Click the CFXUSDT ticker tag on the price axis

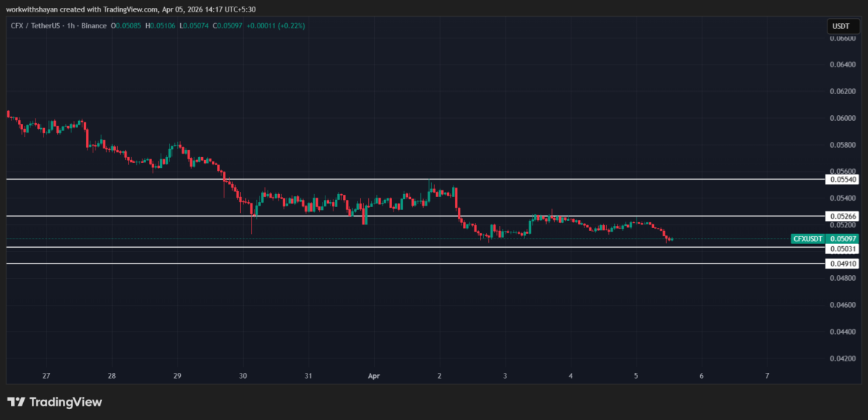tap(807, 238)
